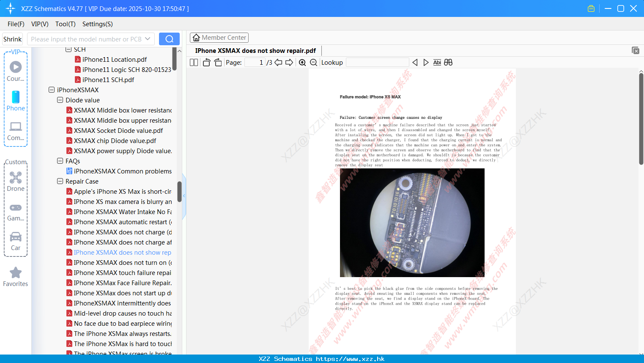Open iPhoneXSMAX Common problems
This screenshot has width=644, height=363.
(119, 171)
